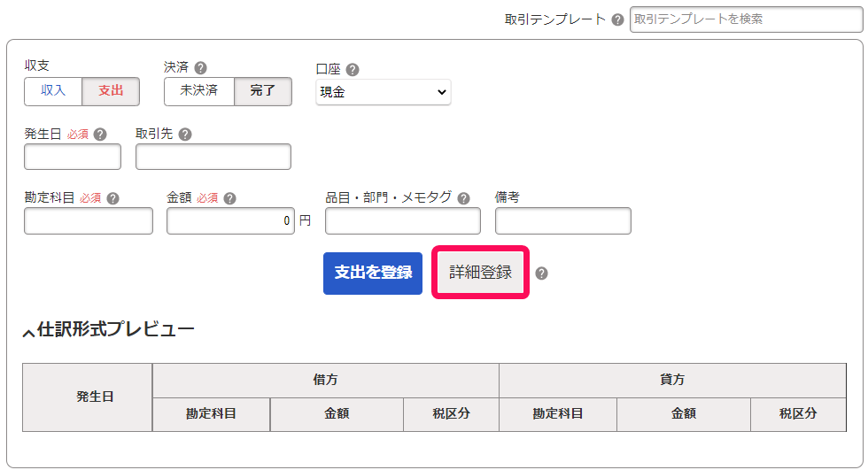Select the 収入 toggle option
The width and height of the screenshot is (868, 470).
53,91
